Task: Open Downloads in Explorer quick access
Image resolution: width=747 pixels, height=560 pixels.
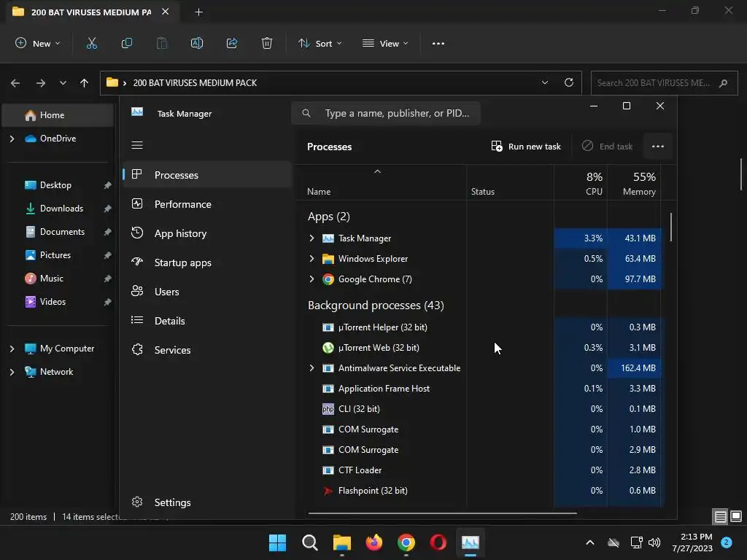Action: coord(58,209)
